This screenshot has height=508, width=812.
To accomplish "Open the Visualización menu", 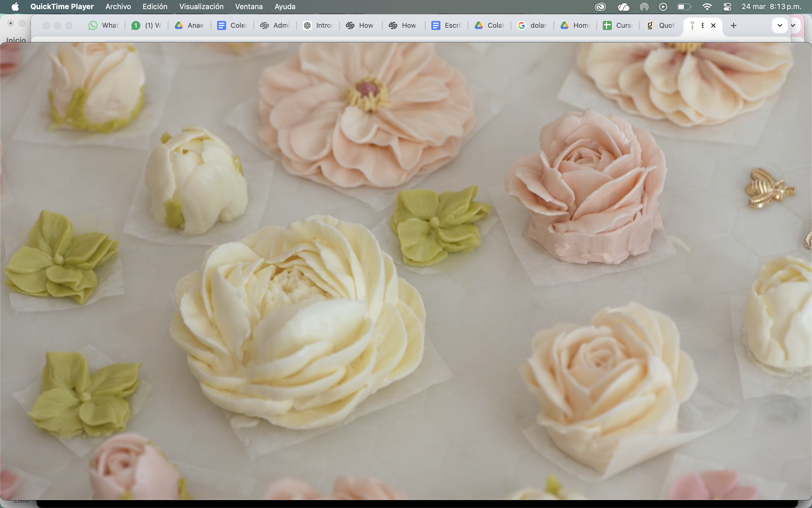I will tap(201, 7).
